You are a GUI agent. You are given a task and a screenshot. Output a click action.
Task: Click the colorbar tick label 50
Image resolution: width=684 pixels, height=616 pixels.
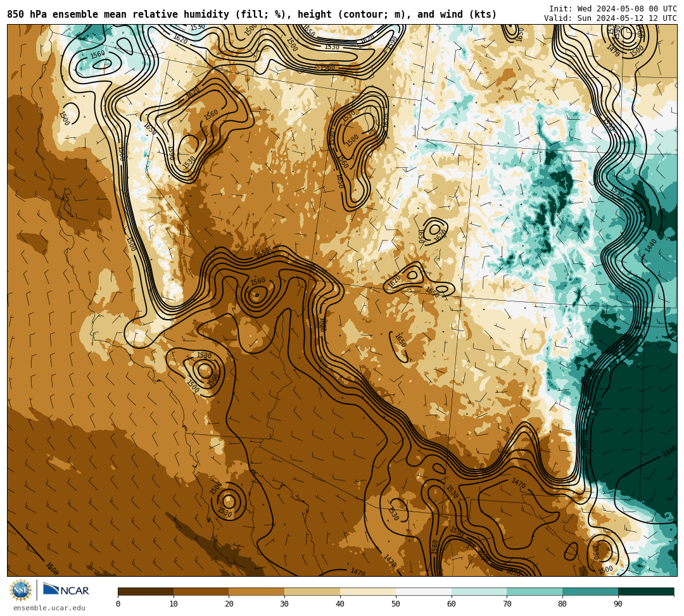[396, 604]
